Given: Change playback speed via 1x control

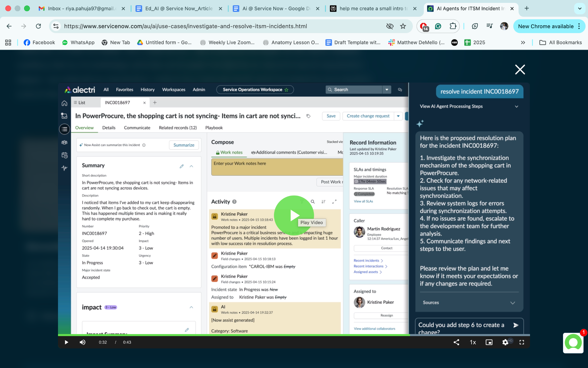Looking at the screenshot, I should pyautogui.click(x=473, y=342).
